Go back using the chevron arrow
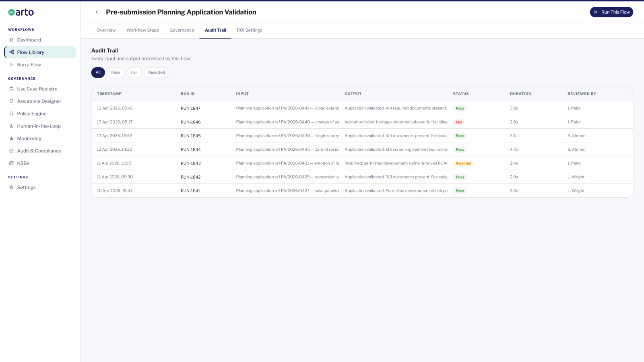 click(x=97, y=12)
